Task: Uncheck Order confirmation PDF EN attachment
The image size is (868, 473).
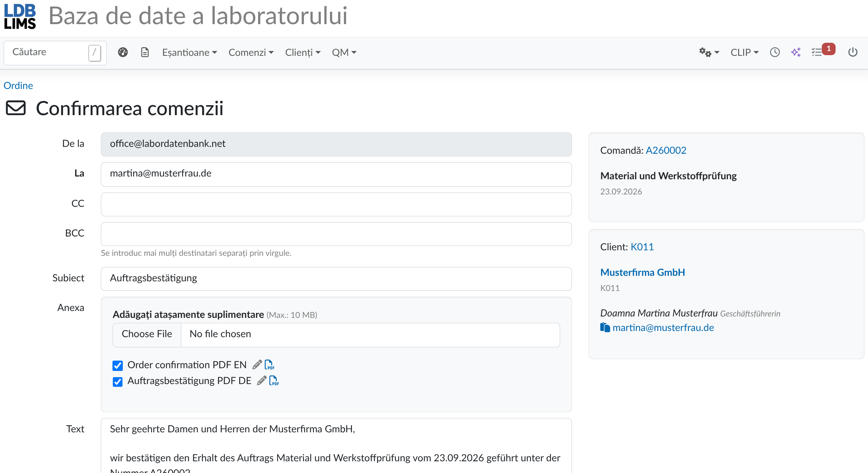Action: tap(118, 365)
